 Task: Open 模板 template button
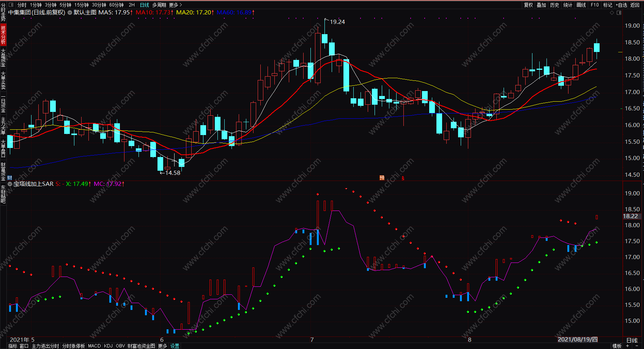tap(617, 346)
